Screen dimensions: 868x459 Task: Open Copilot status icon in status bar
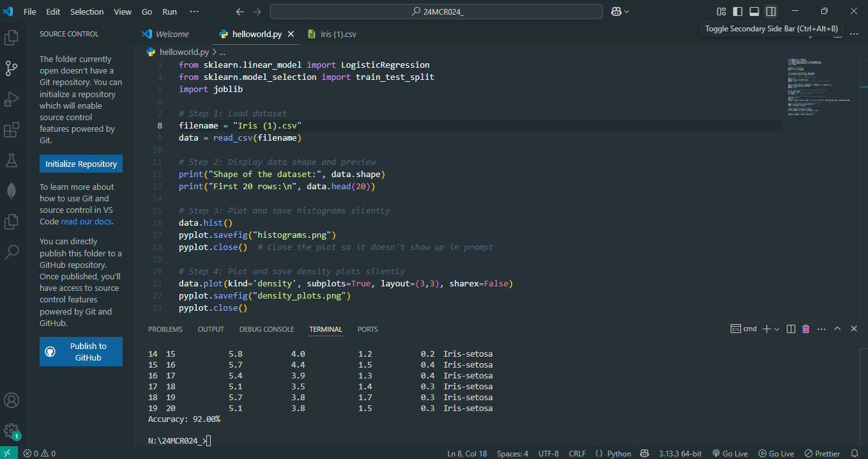coord(645,453)
